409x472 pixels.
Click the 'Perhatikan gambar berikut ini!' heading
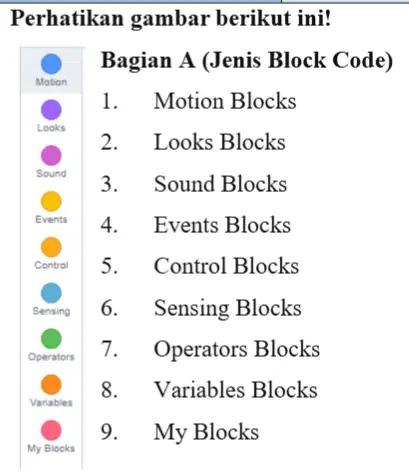click(171, 19)
